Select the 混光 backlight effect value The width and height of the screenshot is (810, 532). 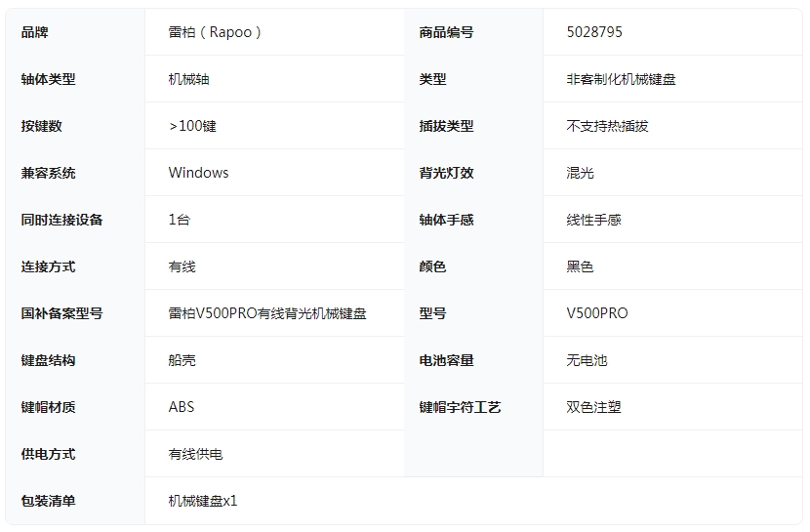click(x=580, y=173)
